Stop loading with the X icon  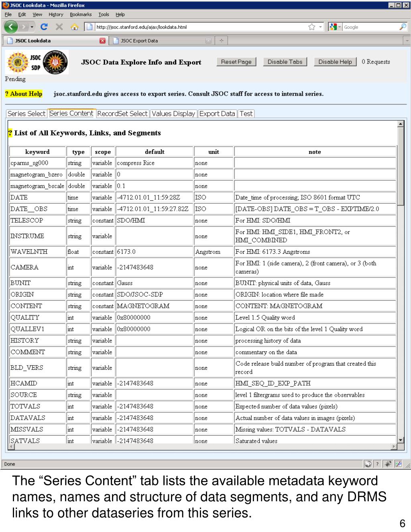[59, 27]
